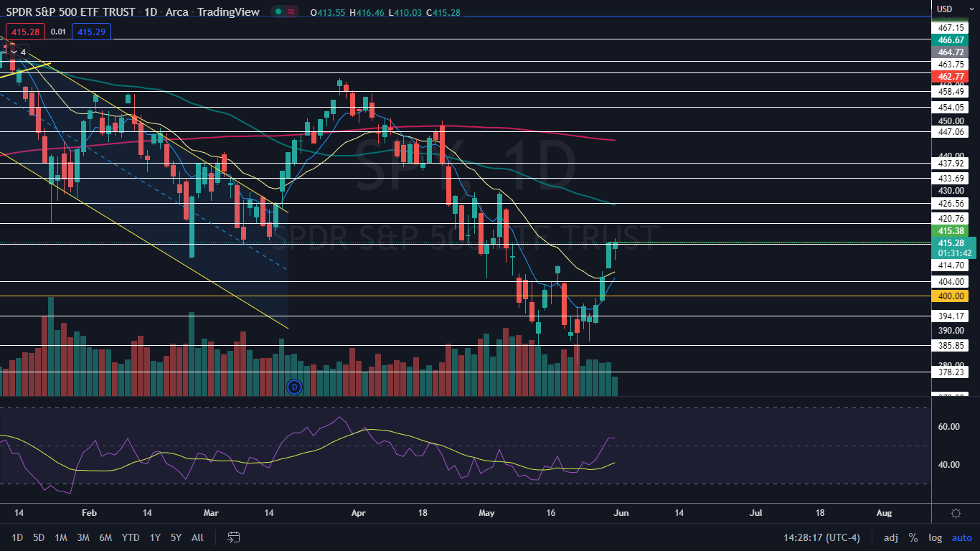Select the 6M date range

coord(105,537)
